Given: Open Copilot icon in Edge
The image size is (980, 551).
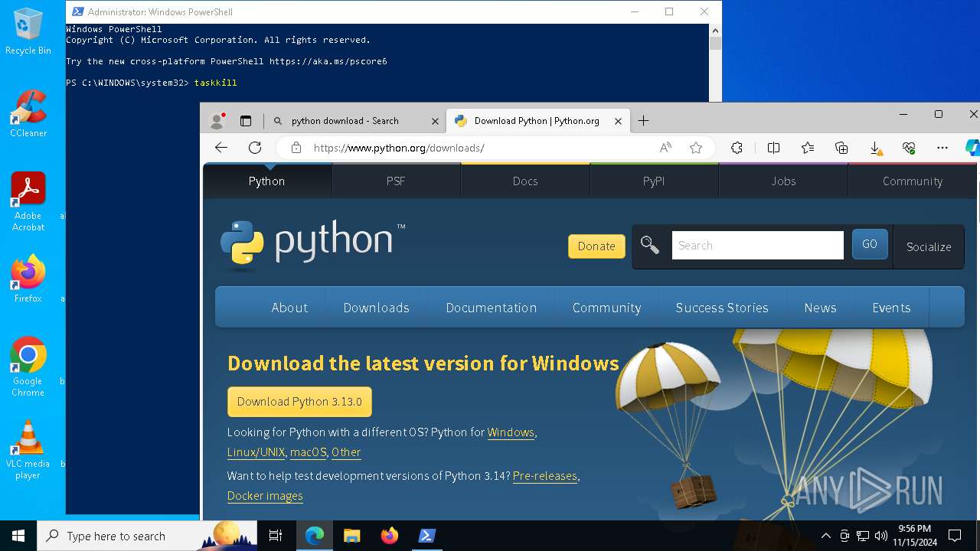Looking at the screenshot, I should coord(972,148).
